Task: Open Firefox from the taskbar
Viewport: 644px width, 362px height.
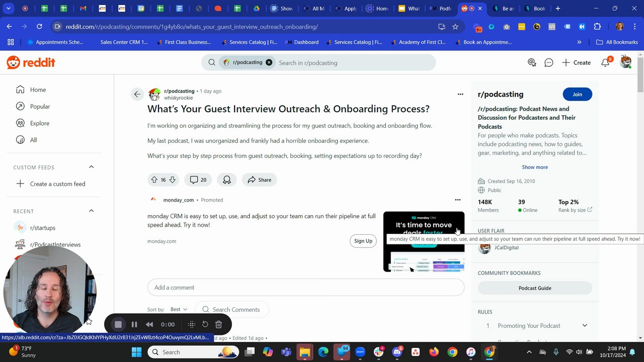Action: tap(434, 352)
